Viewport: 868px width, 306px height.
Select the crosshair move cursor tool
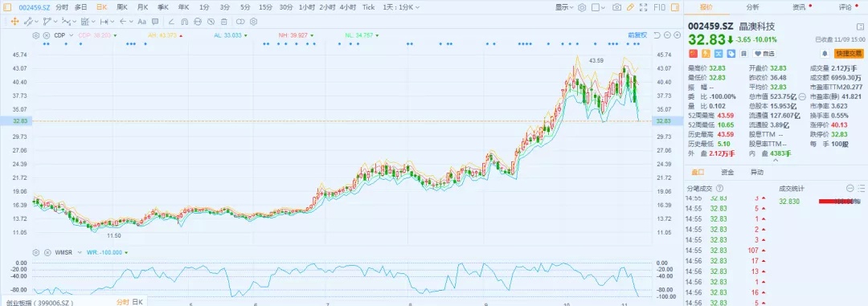(14, 21)
